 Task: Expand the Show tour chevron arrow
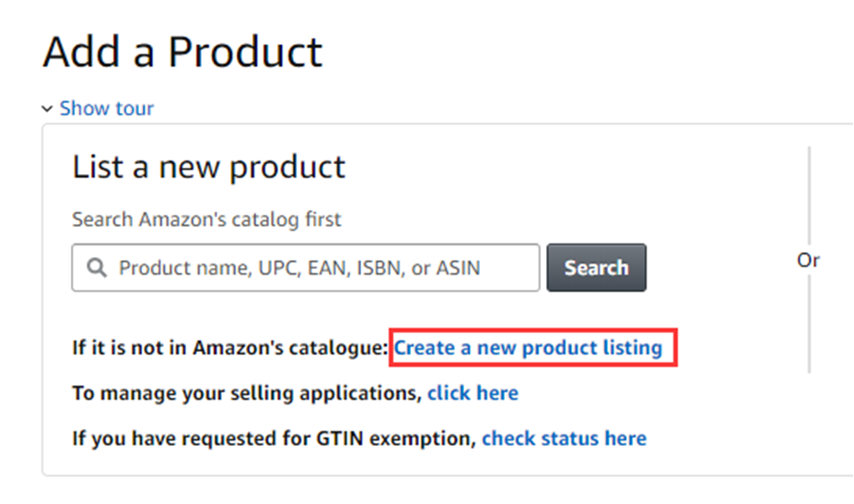click(x=47, y=109)
